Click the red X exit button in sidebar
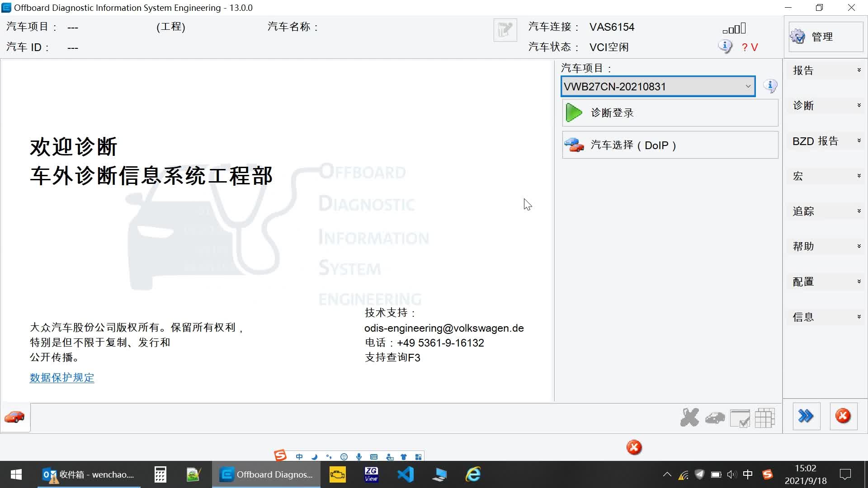 point(843,416)
